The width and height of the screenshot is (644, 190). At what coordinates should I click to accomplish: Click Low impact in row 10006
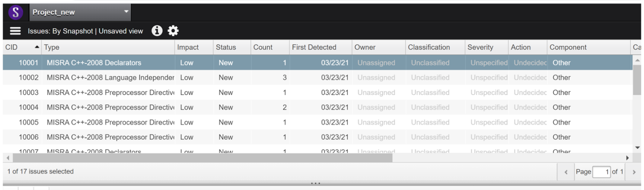187,137
